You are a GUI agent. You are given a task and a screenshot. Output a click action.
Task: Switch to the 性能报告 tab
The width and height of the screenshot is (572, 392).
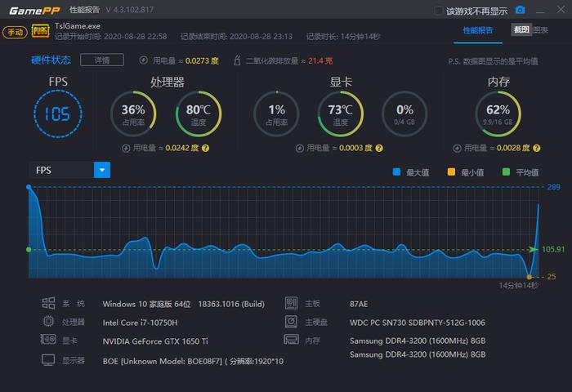click(x=478, y=30)
